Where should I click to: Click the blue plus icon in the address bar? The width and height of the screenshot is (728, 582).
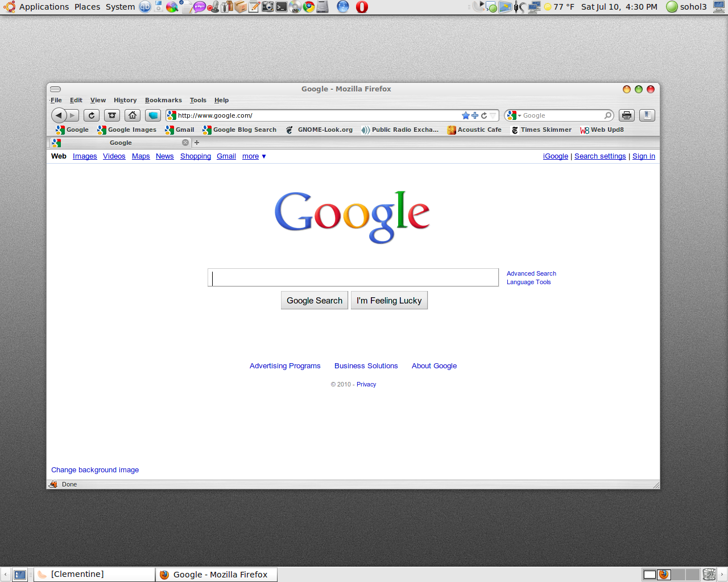pos(475,115)
